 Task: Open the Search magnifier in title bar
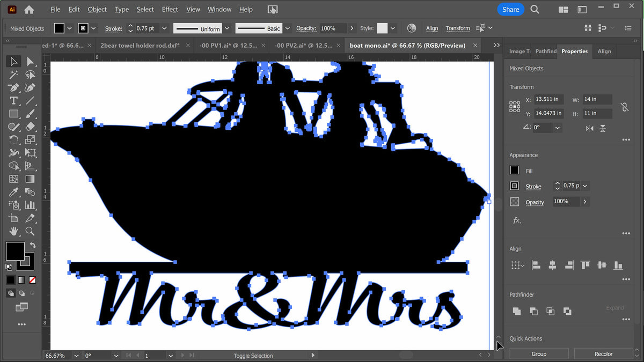[x=535, y=9]
